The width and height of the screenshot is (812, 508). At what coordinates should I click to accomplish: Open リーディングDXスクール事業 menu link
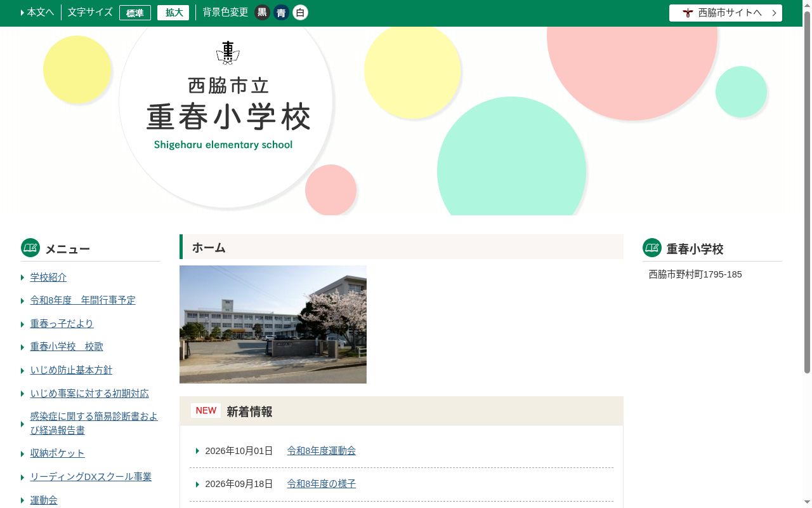(91, 477)
